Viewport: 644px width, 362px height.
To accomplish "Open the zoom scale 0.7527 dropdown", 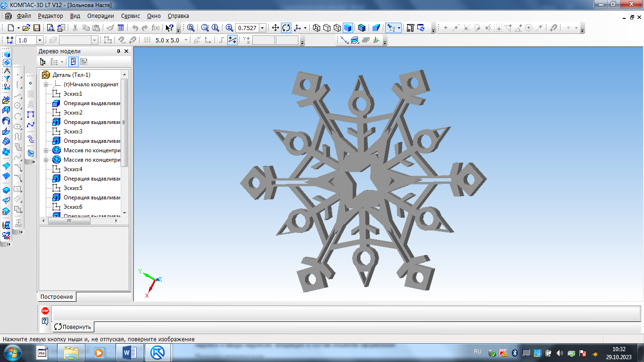I will pos(263,28).
